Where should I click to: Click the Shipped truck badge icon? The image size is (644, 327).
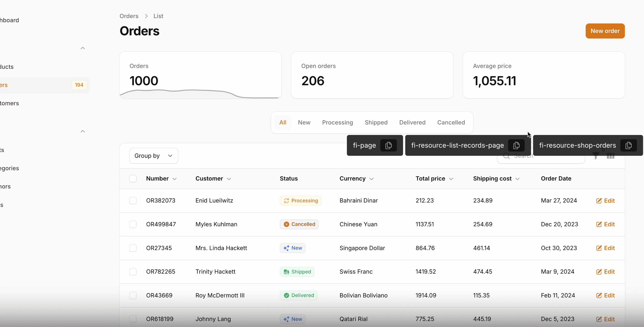pyautogui.click(x=286, y=272)
